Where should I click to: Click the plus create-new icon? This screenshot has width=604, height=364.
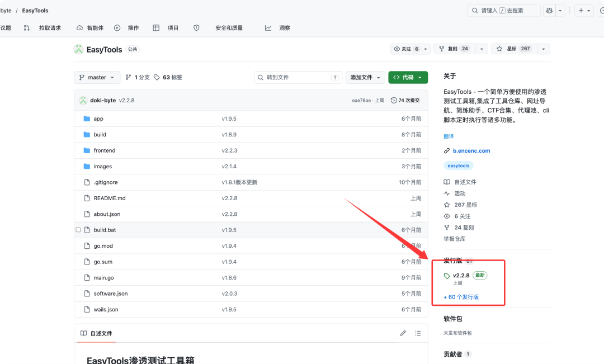pos(581,11)
